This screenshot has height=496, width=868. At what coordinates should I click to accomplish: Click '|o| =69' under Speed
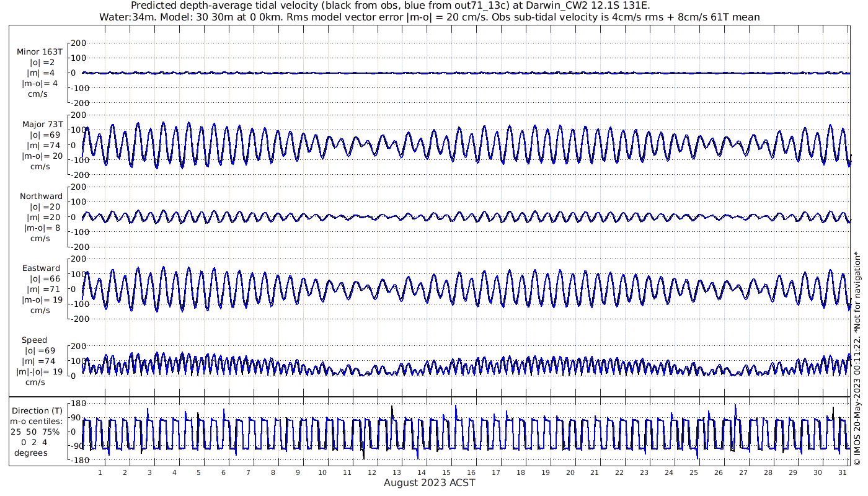pyautogui.click(x=40, y=351)
